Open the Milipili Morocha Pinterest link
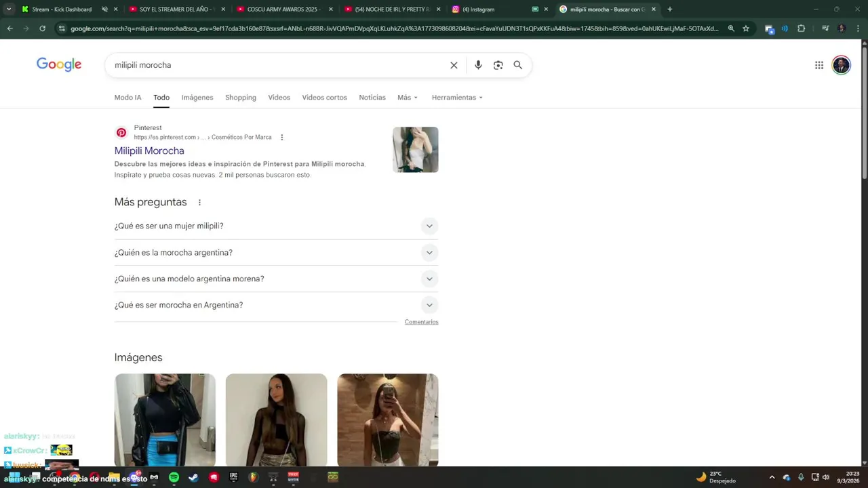The image size is (868, 488). pos(149,151)
